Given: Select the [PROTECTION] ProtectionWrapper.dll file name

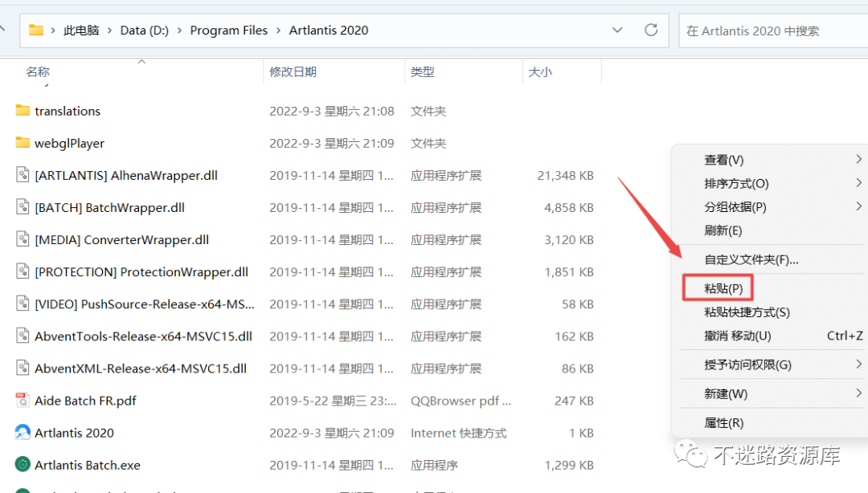Looking at the screenshot, I should pyautogui.click(x=141, y=271).
